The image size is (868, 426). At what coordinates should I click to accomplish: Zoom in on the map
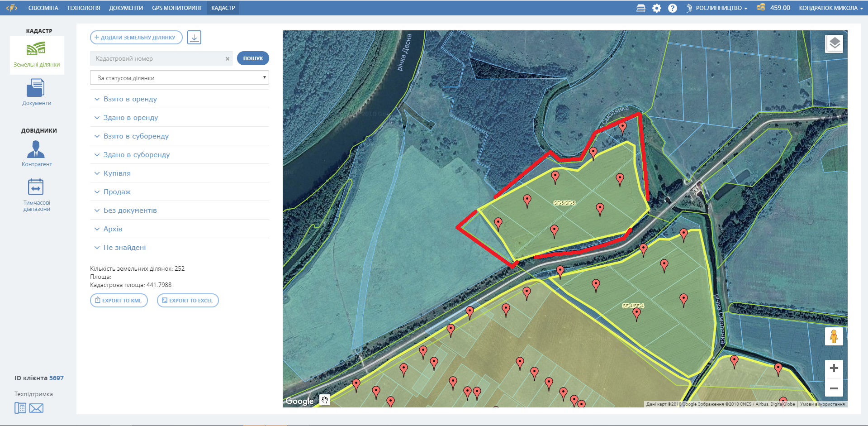coord(834,369)
